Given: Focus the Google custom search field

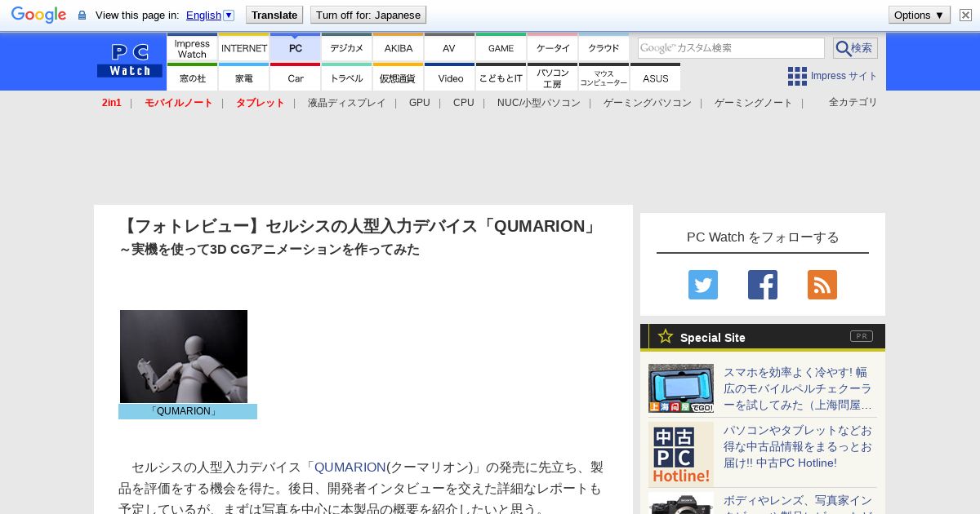Looking at the screenshot, I should [731, 48].
